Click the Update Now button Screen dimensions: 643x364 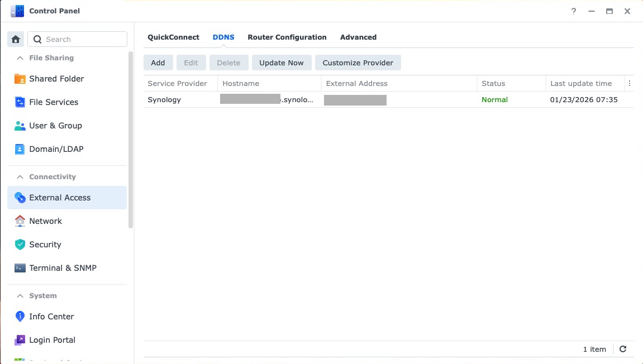[x=282, y=63]
